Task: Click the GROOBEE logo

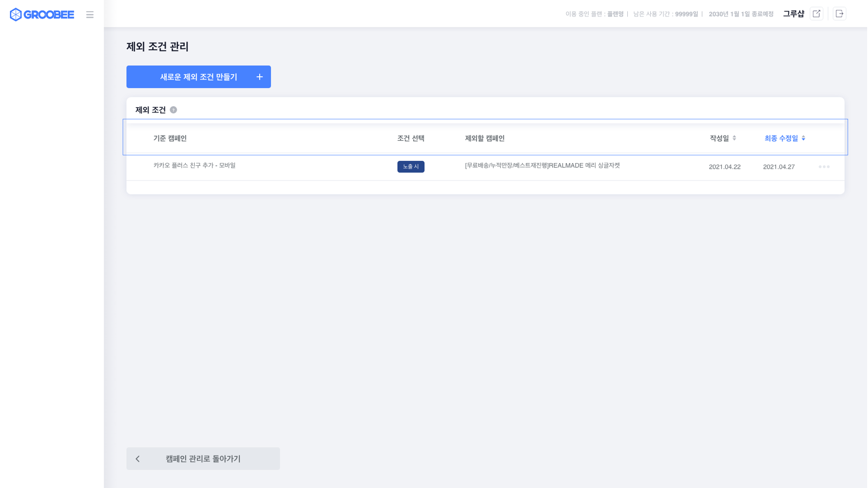Action: (42, 14)
